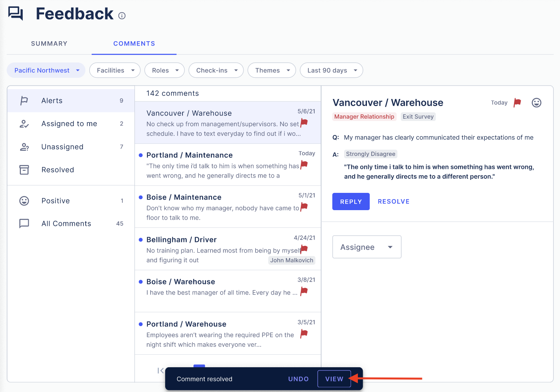Switch to the Summary tab
The height and width of the screenshot is (392, 560).
coord(49,44)
